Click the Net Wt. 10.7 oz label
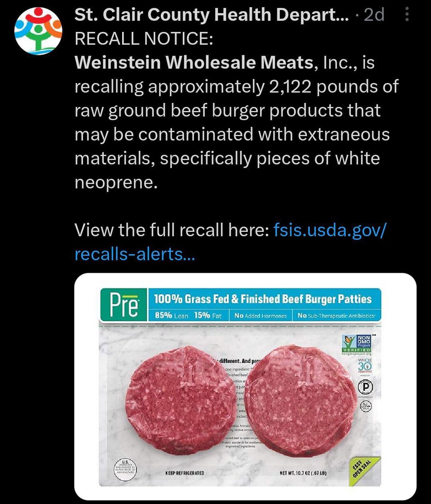This screenshot has height=504, width=431. pos(303,473)
